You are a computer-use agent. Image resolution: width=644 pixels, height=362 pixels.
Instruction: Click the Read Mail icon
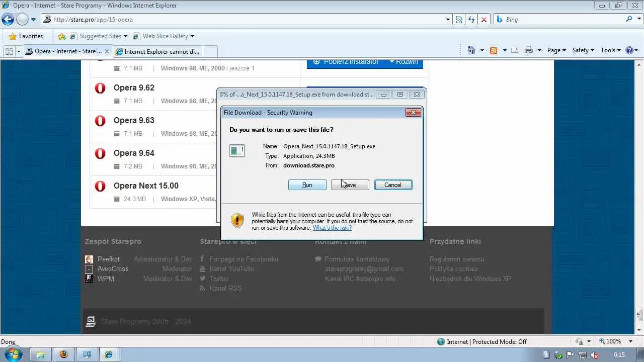pyautogui.click(x=515, y=50)
